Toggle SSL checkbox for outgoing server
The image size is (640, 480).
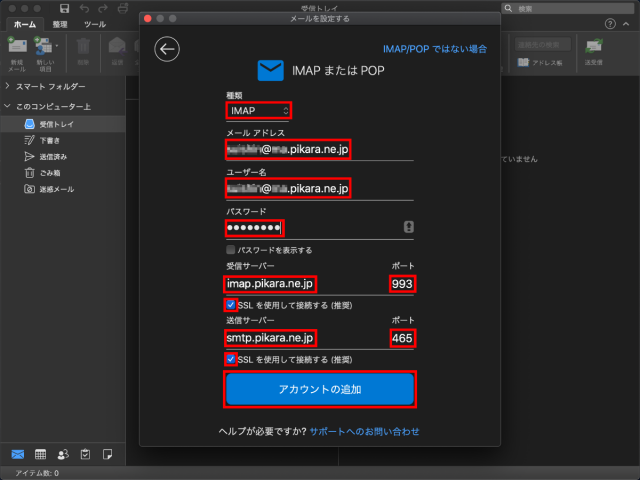coord(231,358)
